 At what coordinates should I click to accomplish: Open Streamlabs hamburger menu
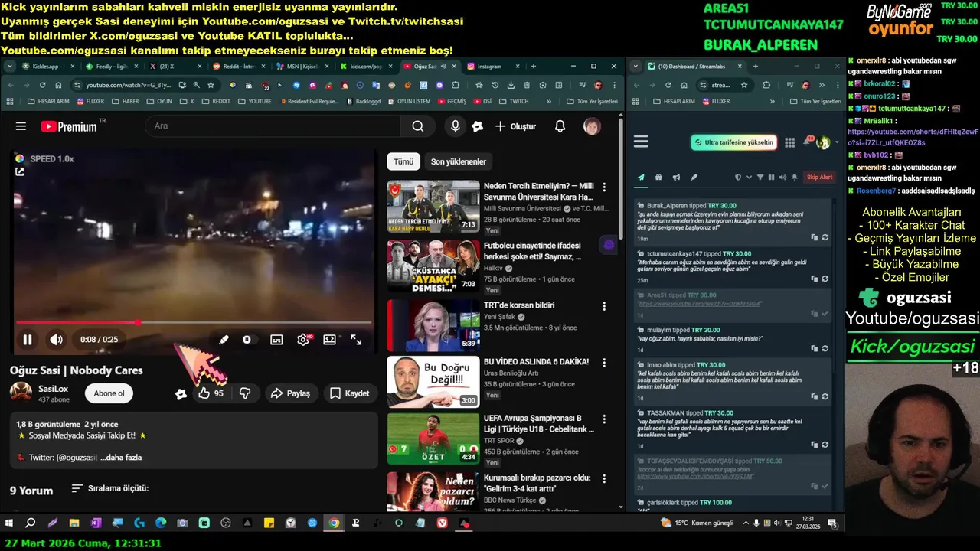coord(641,142)
